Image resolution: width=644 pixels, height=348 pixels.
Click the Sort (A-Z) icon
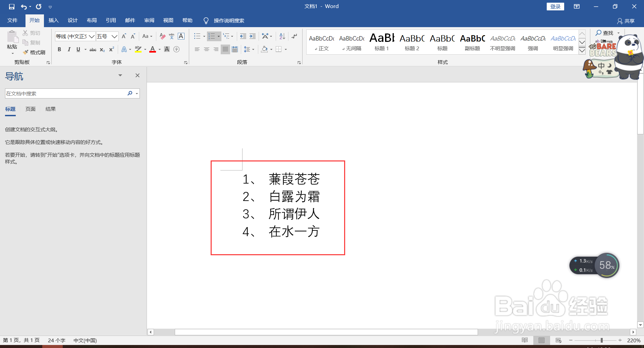(282, 36)
